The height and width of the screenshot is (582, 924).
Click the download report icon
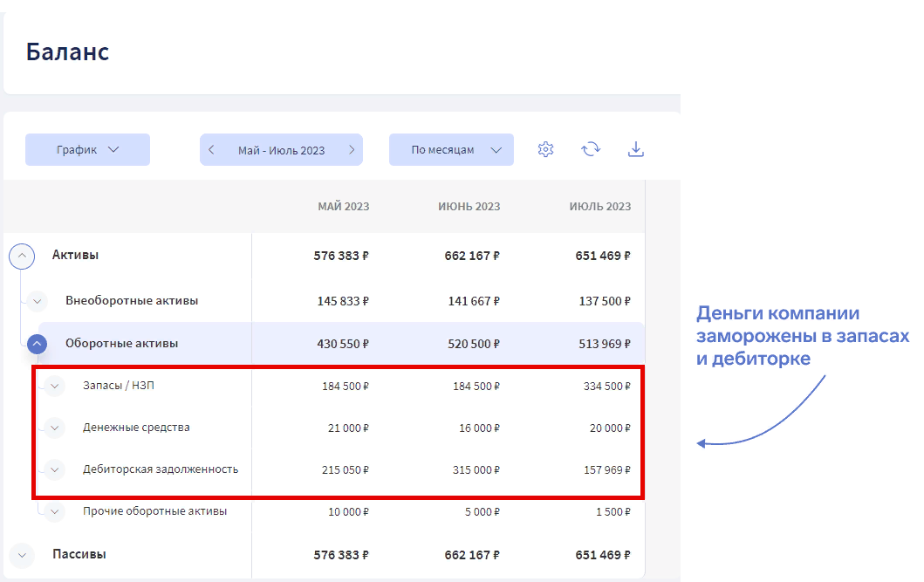pos(636,149)
